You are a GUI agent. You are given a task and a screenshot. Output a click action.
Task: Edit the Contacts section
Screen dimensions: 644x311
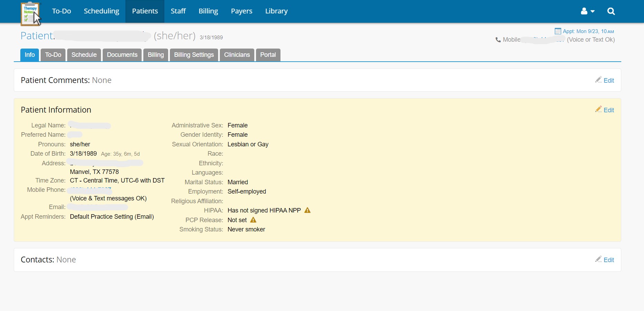[609, 260]
